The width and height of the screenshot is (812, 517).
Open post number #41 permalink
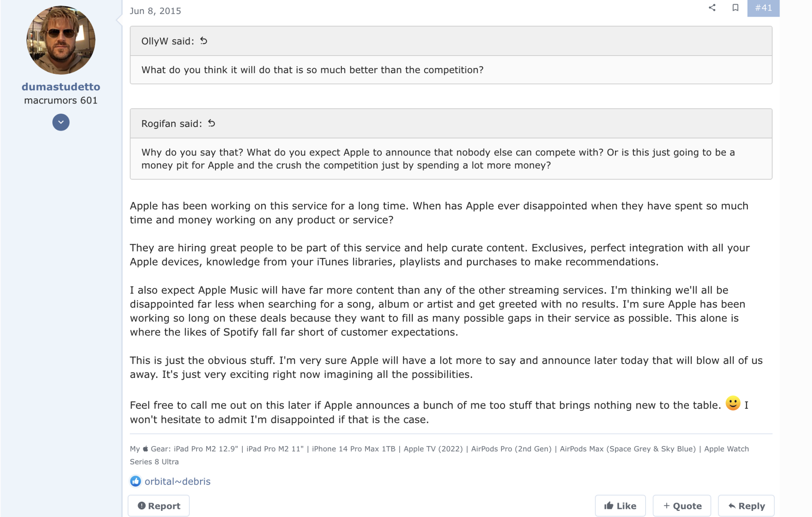point(763,8)
